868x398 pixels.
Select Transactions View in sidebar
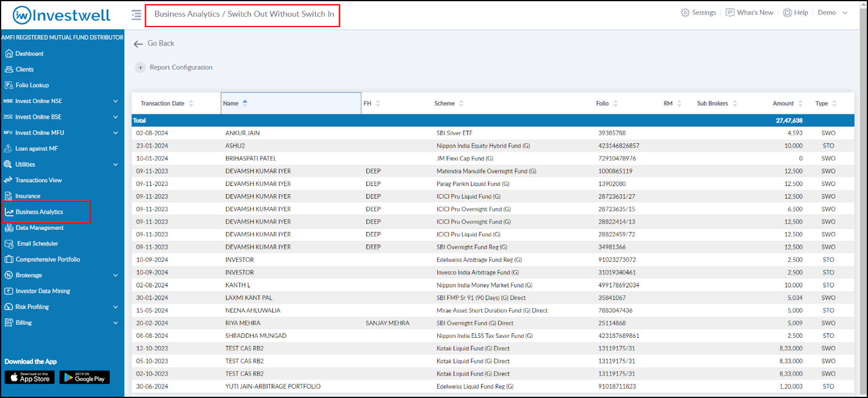pyautogui.click(x=39, y=180)
